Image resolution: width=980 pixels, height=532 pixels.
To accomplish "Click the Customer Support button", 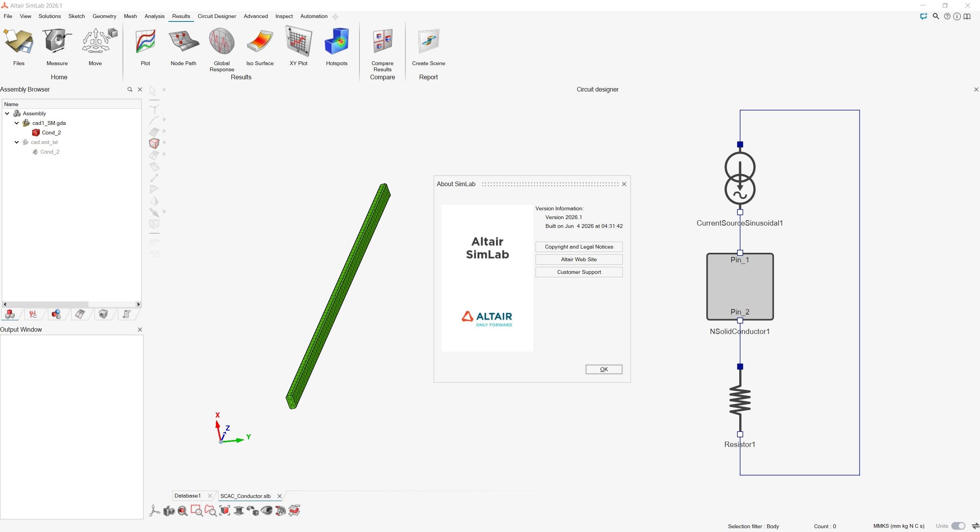I will [579, 272].
